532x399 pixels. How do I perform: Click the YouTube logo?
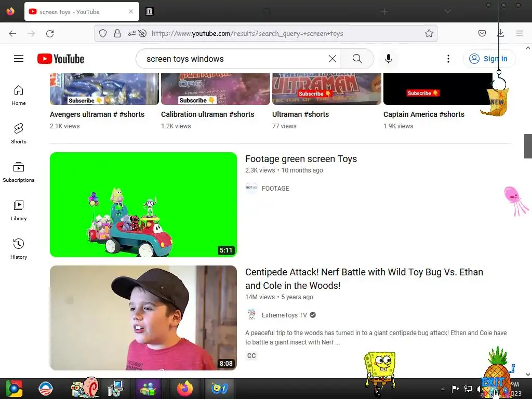pos(61,59)
